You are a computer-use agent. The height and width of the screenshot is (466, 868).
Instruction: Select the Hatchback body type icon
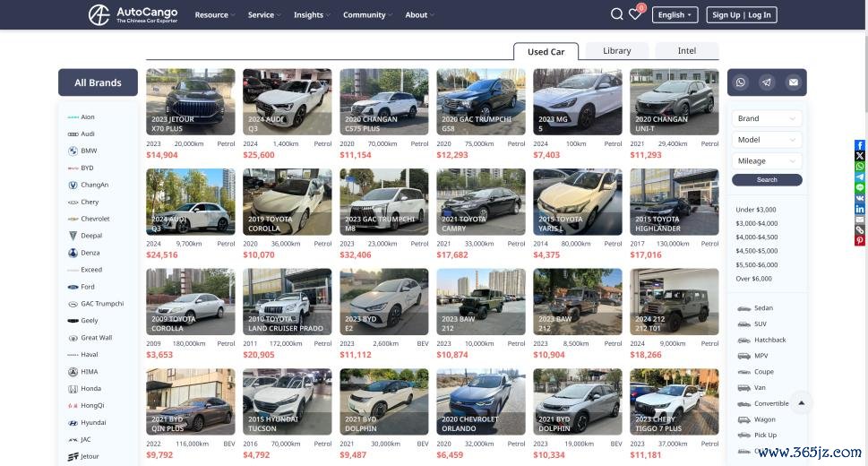coord(744,341)
